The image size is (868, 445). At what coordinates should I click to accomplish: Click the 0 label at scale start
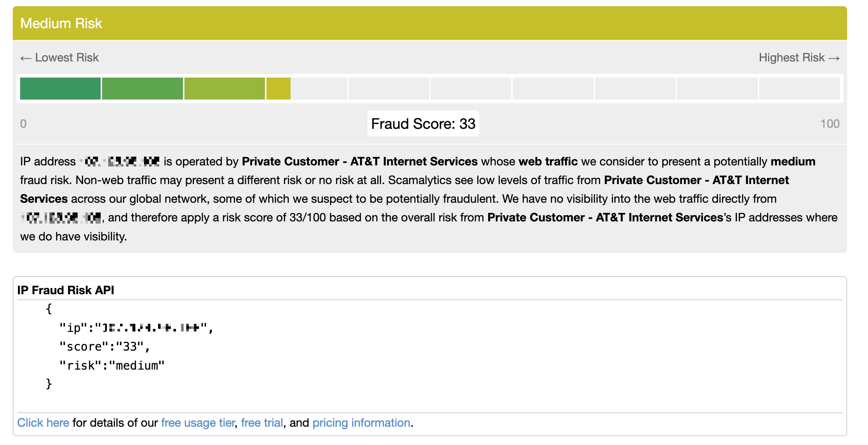click(23, 124)
